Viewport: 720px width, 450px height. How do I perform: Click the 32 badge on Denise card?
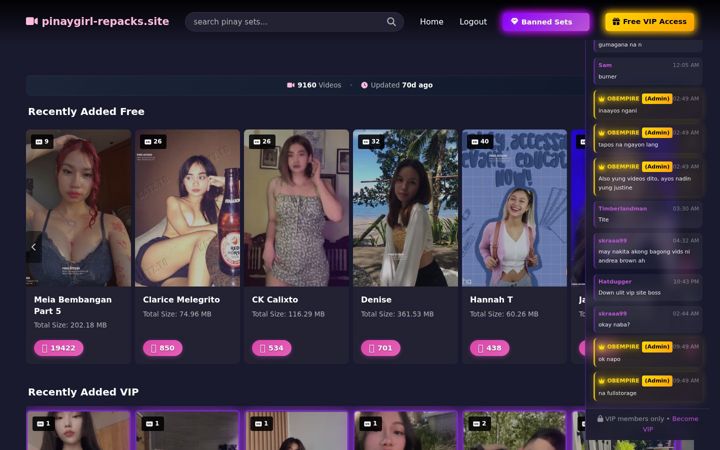371,141
